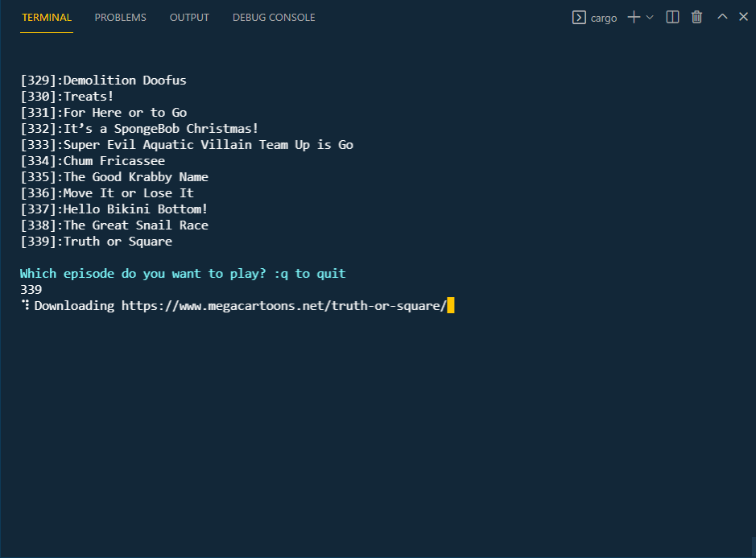Open the DEBUG CONSOLE tab

coord(274,18)
